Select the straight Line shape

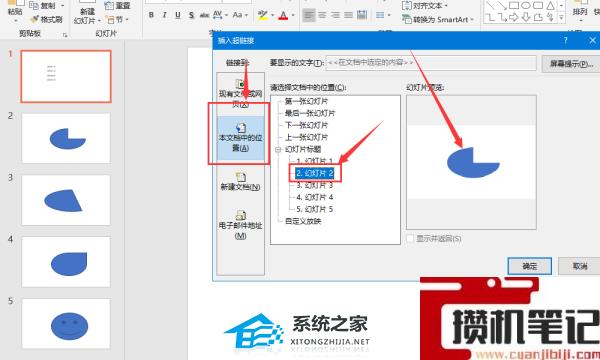[489, 5]
